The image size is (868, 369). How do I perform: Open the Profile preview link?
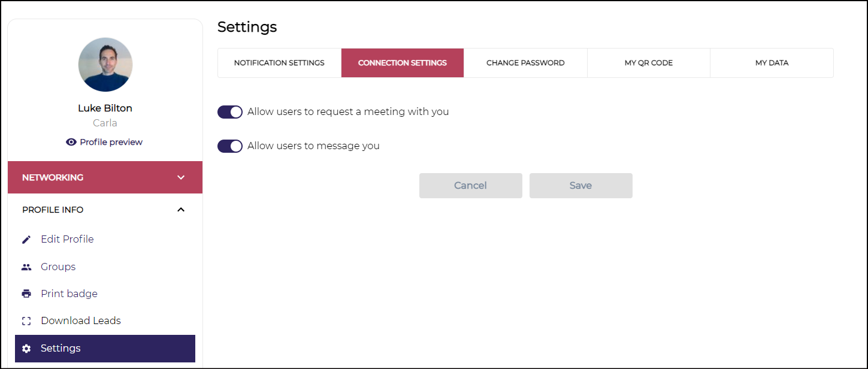pos(111,142)
